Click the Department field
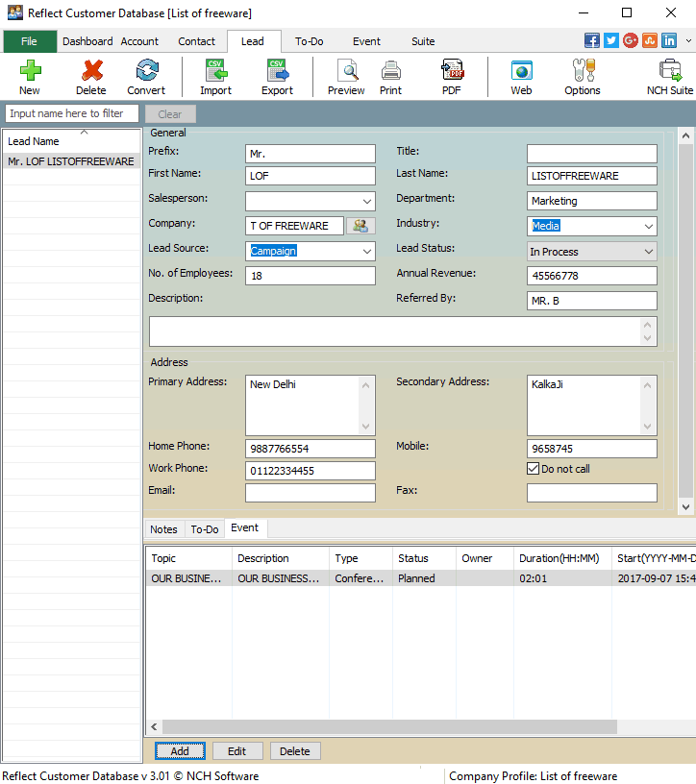Screen dimensions: 696x784 click(x=592, y=201)
